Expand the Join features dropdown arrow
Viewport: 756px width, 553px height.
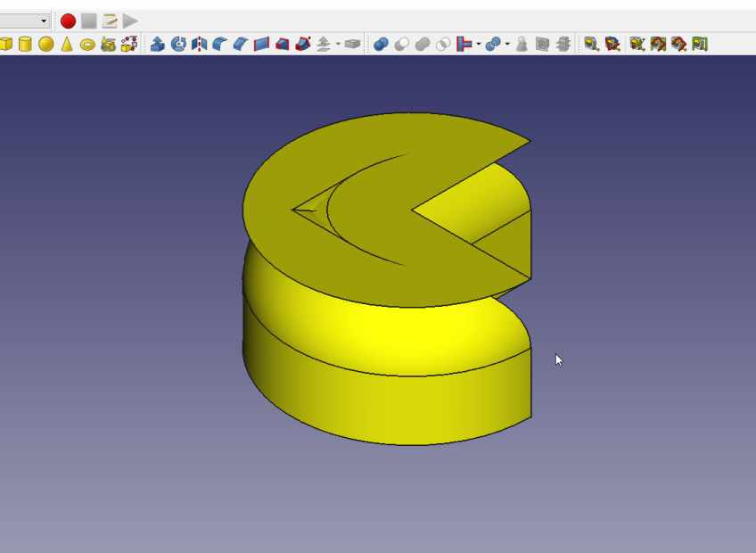(478, 45)
